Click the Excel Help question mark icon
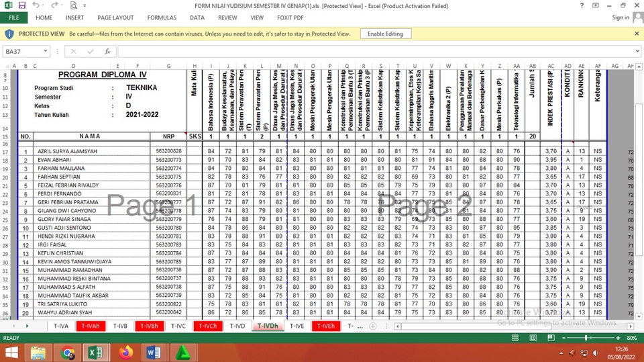 [582, 5]
